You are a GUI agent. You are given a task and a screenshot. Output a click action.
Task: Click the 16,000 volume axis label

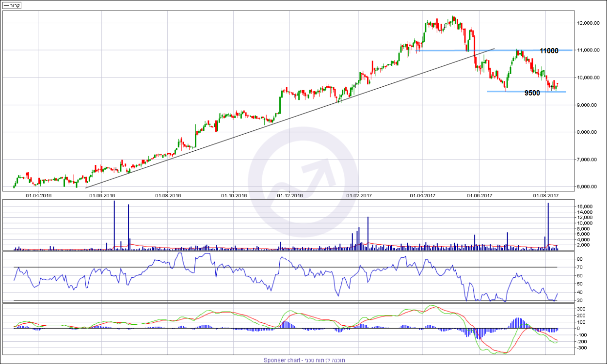584,206
